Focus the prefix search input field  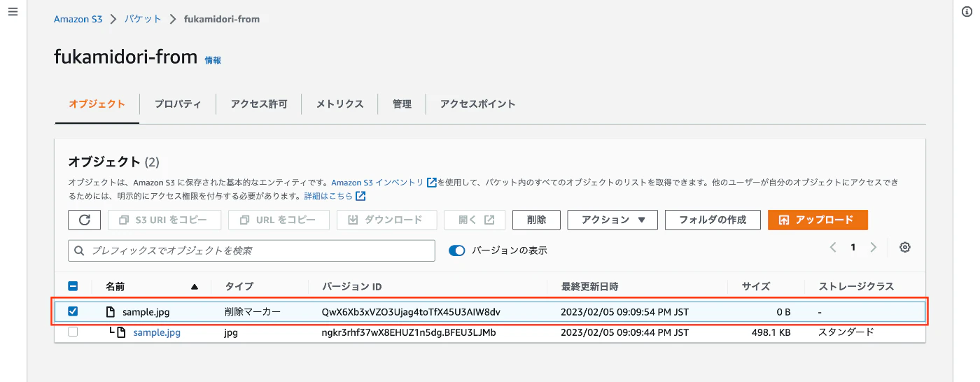tap(251, 250)
